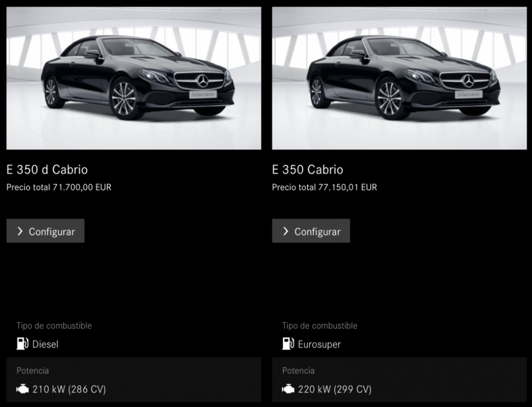Select the 'E 350 Cabrio' title
The height and width of the screenshot is (407, 532).
(x=307, y=169)
